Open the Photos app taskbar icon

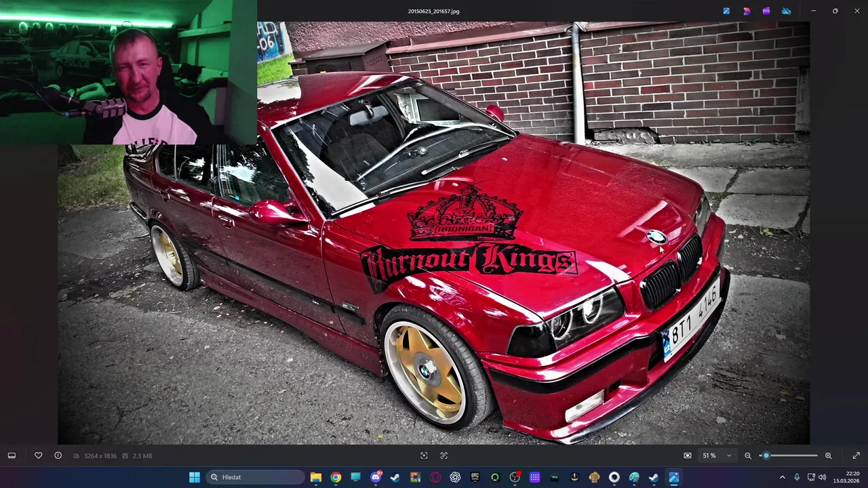pos(674,477)
